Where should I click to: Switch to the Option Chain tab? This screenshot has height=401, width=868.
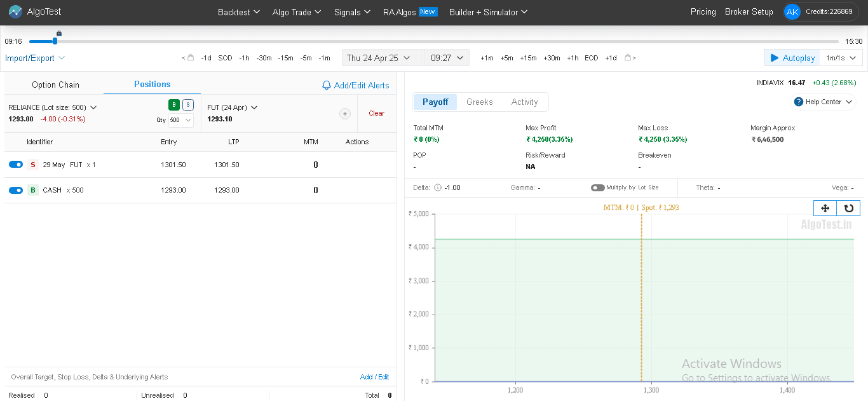(55, 85)
